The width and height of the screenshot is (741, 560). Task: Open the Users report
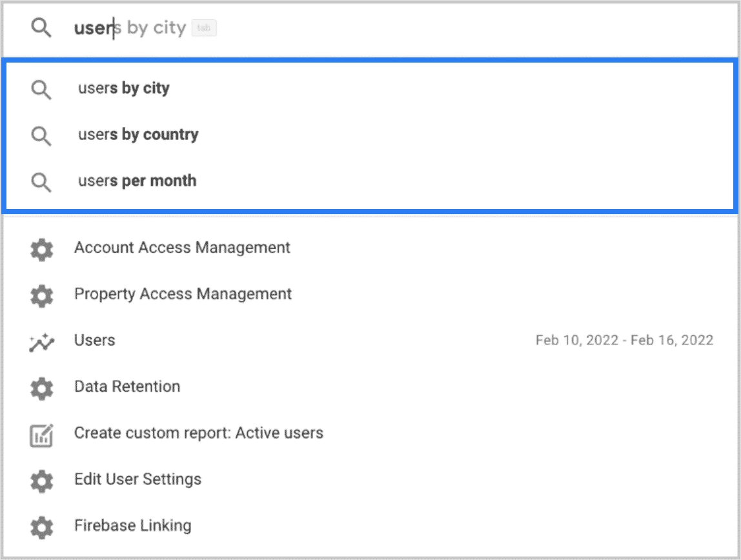pos(94,341)
